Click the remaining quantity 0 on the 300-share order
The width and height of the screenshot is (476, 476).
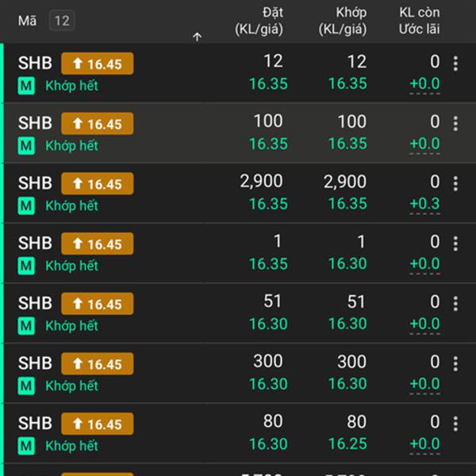435,362
